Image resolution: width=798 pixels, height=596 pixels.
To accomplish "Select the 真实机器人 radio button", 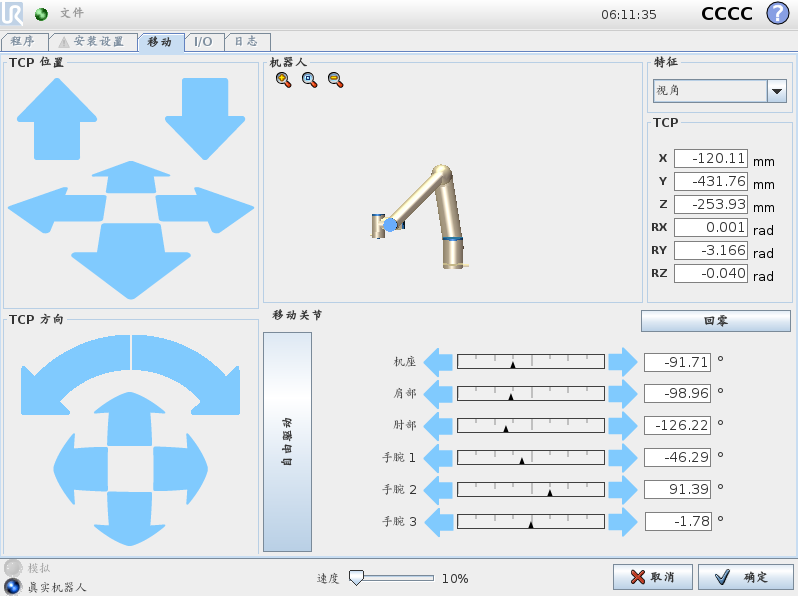I will point(13,586).
